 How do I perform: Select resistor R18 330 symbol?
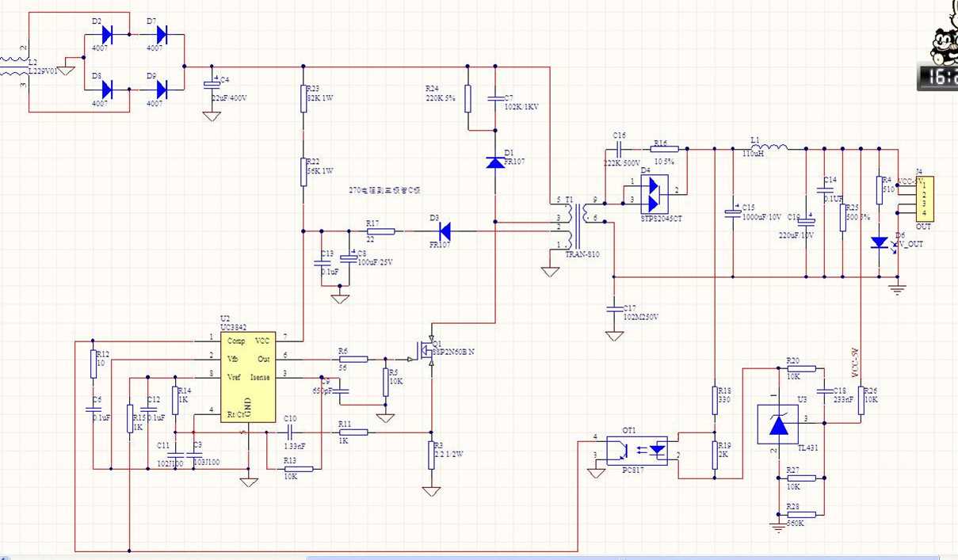click(x=715, y=400)
